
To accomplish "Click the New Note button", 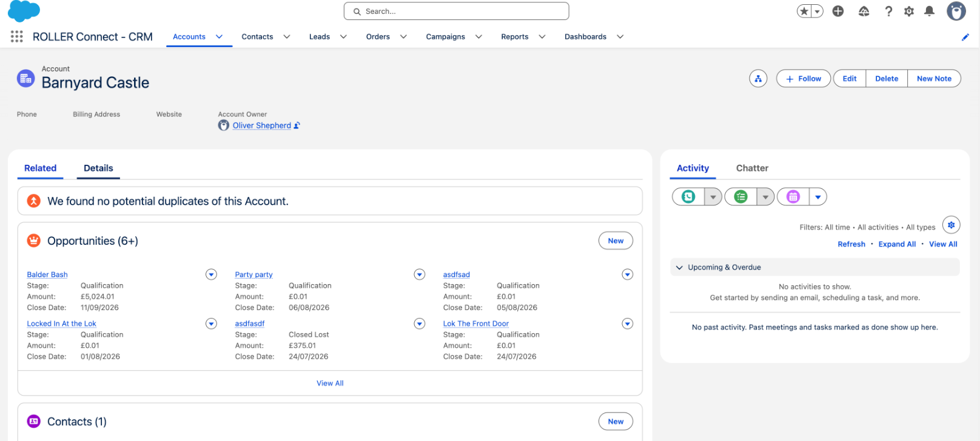I will click(x=934, y=79).
